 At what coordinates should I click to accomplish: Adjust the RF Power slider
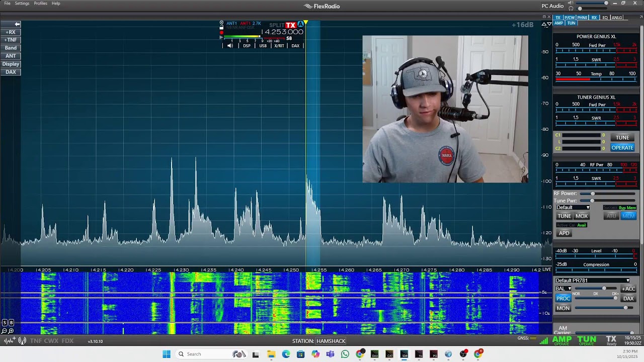(607, 194)
